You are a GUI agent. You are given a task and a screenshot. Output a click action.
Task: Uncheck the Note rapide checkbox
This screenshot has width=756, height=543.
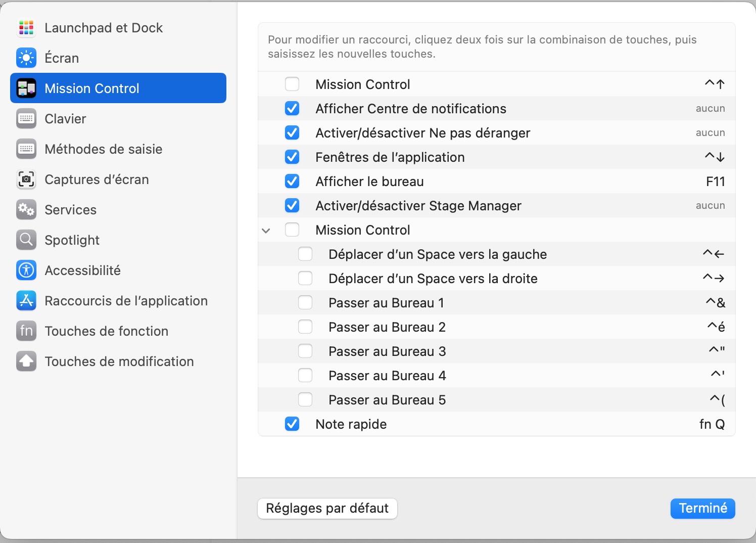(292, 424)
